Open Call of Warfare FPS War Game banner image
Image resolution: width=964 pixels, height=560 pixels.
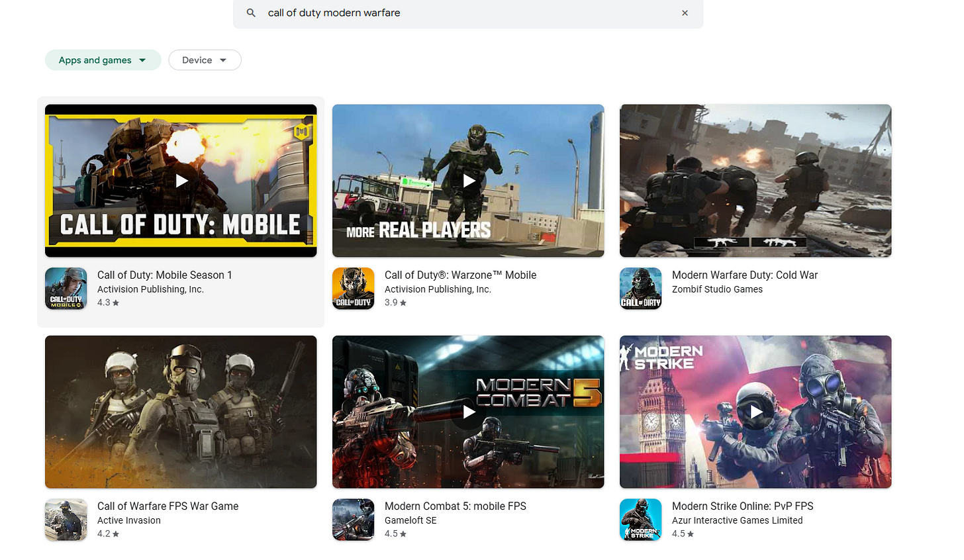pos(181,412)
